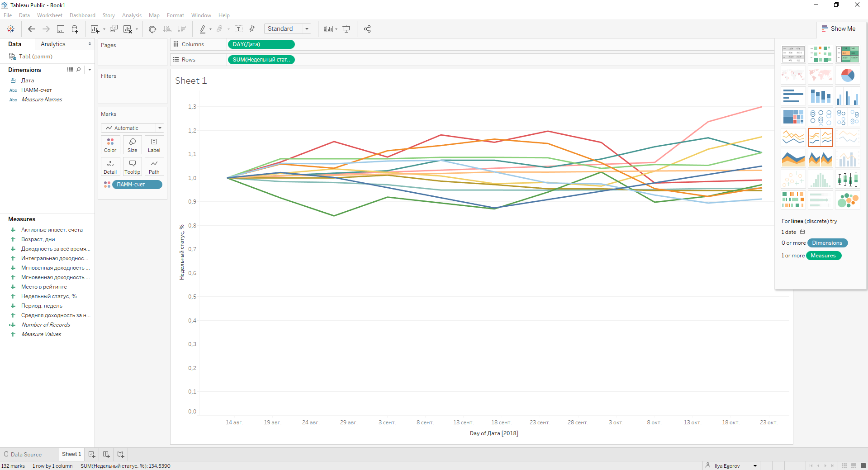Click the SUM(Недельный стат.. pill in Rows
This screenshot has height=470, width=868.
261,60
